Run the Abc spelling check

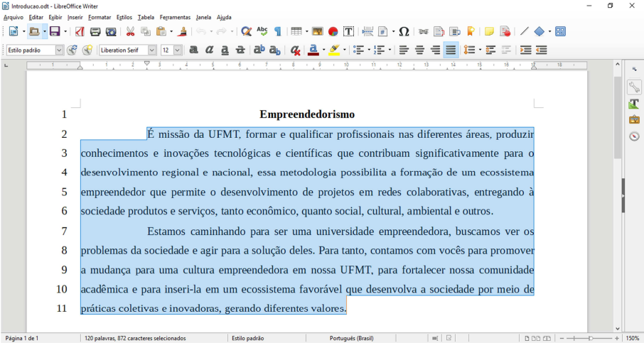click(262, 31)
